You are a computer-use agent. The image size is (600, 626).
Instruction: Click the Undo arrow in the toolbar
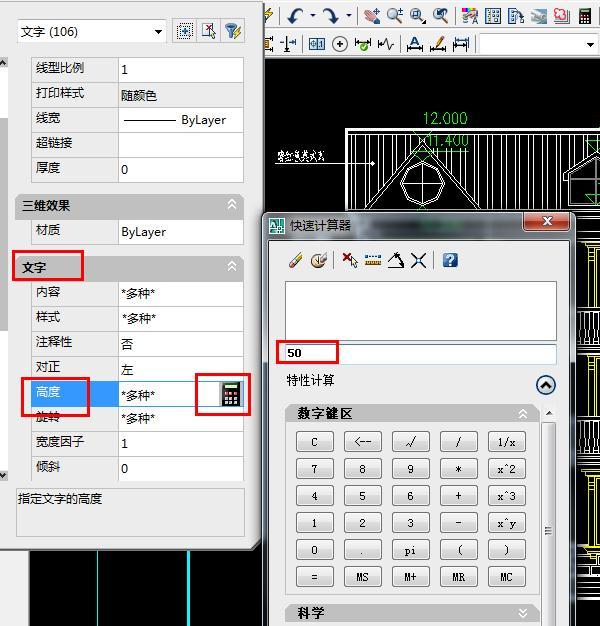point(295,16)
